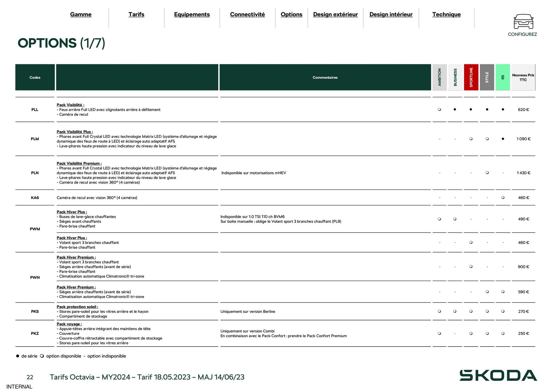Click the Nouveau Prix TTC header
This screenshot has height=392, width=555.
[523, 77]
